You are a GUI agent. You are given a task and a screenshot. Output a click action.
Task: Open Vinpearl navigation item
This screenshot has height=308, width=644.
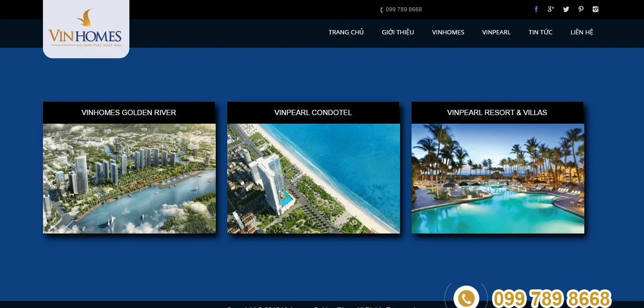(496, 32)
